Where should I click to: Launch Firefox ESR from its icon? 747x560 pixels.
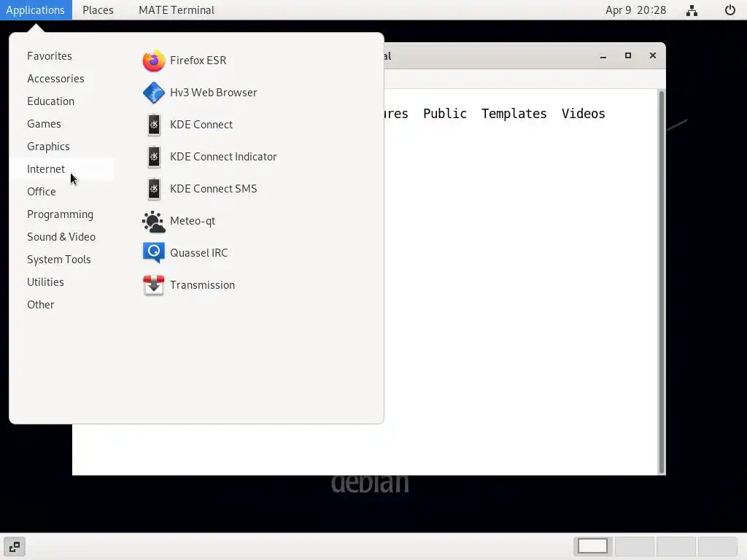coord(153,61)
